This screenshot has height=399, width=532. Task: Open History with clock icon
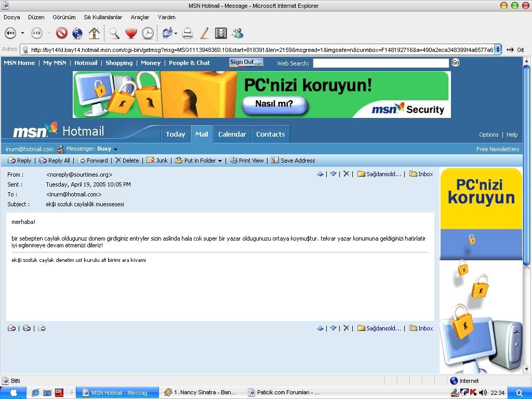148,33
